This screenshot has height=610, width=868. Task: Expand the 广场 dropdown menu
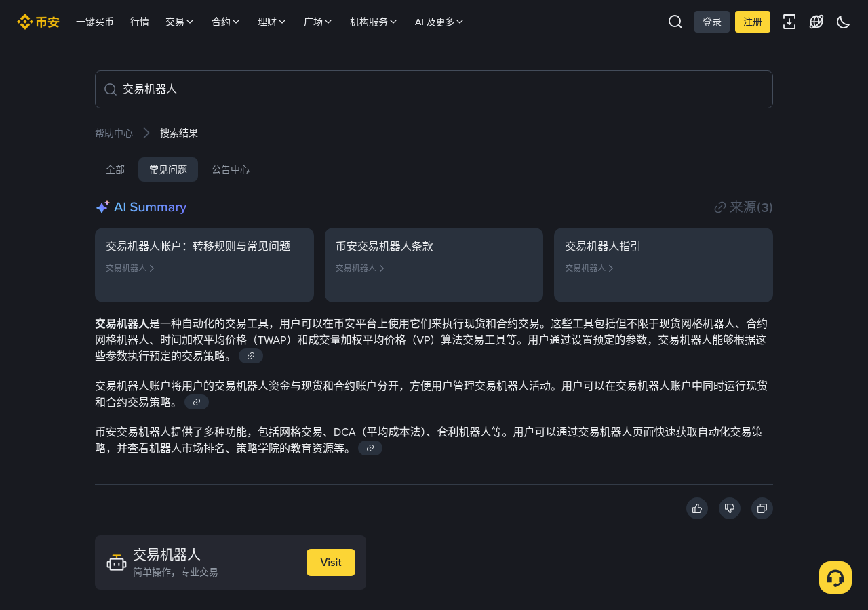tap(318, 22)
